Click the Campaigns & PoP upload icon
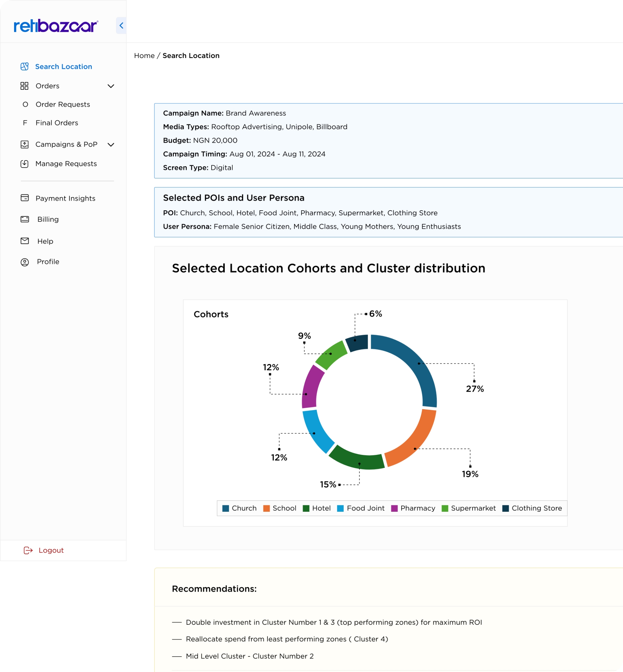The image size is (623, 672). point(25,144)
